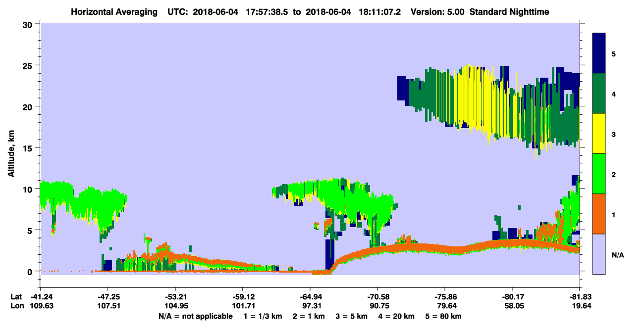The image size is (644, 330).
Task: Click longitude value 104.95
Action: 175,306
